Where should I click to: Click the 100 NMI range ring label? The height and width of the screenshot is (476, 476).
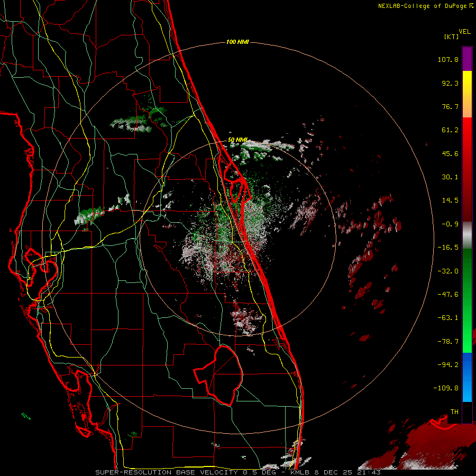pos(237,42)
